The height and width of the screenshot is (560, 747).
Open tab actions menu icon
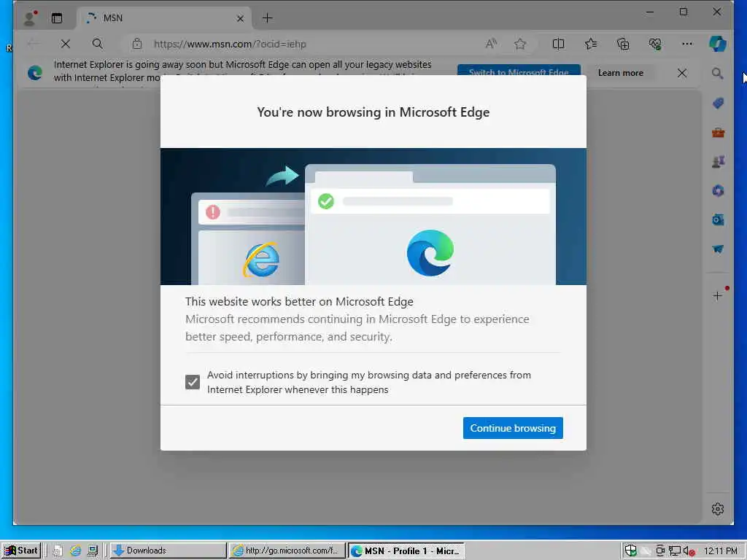[x=57, y=18]
